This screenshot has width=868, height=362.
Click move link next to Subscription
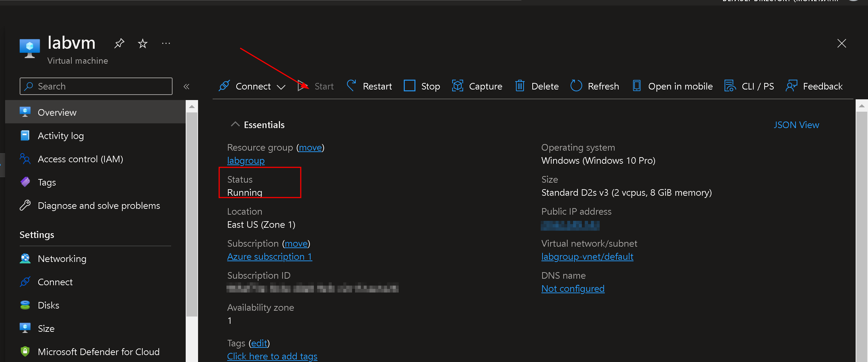296,244
